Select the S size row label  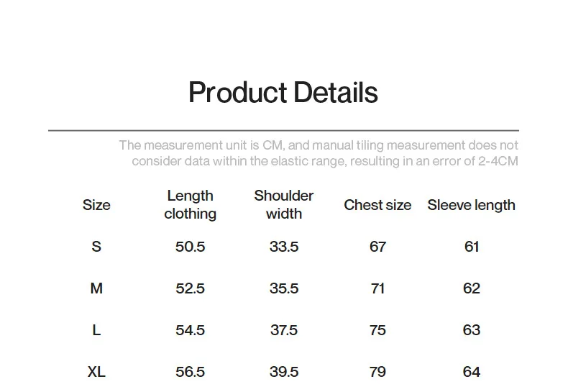(96, 247)
